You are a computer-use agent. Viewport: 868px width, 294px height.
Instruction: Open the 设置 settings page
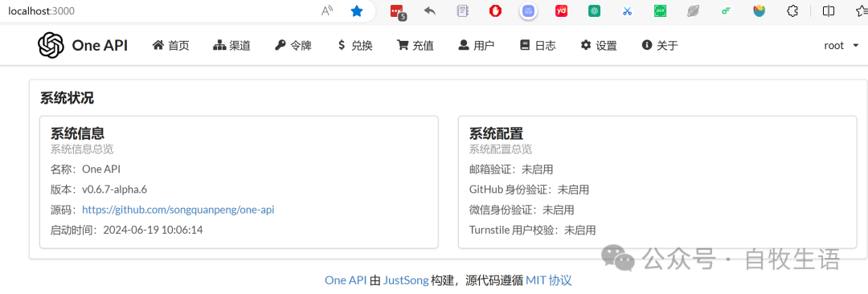pos(599,46)
